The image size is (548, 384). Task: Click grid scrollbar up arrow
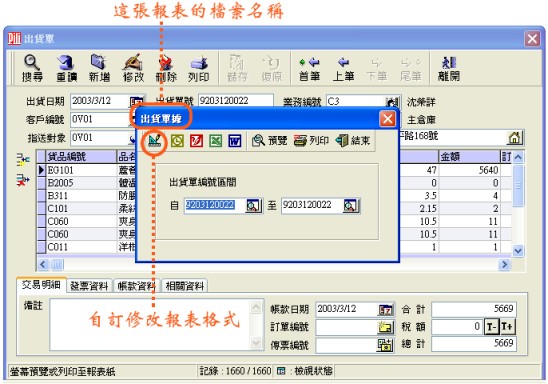pos(518,157)
